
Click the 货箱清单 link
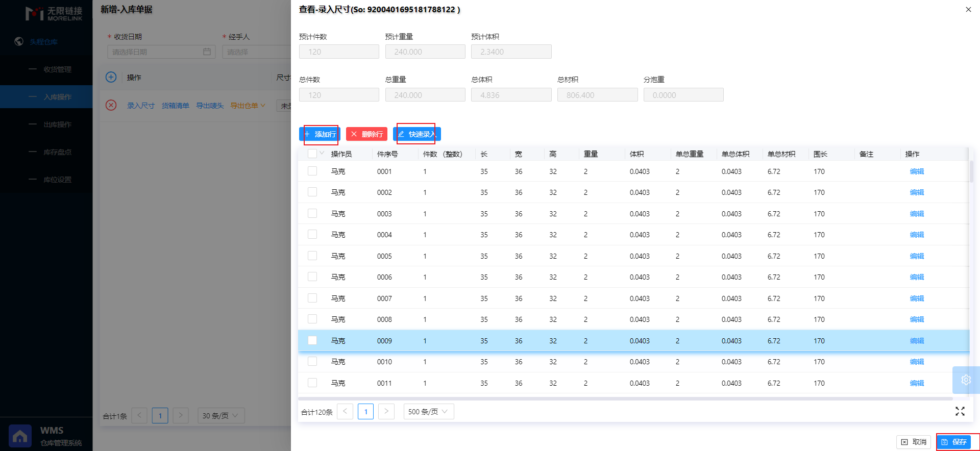point(176,106)
